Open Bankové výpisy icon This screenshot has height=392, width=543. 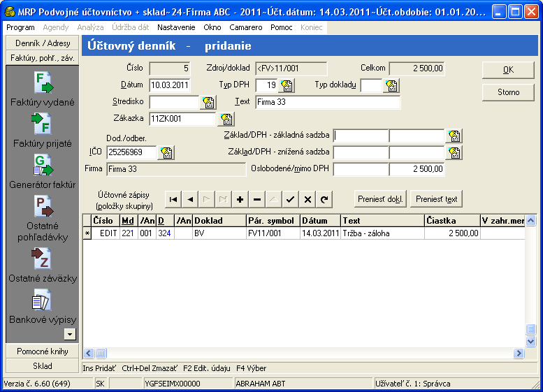pyautogui.click(x=41, y=301)
